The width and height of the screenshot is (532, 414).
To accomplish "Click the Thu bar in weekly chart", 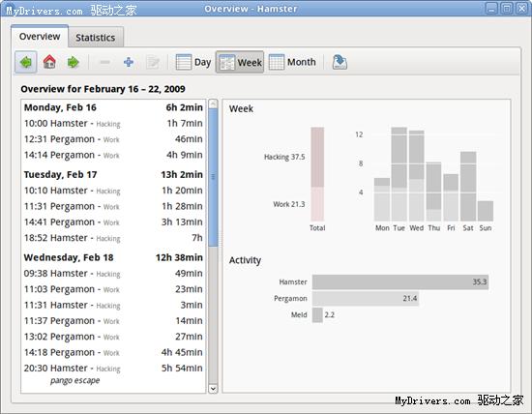I will click(x=433, y=192).
